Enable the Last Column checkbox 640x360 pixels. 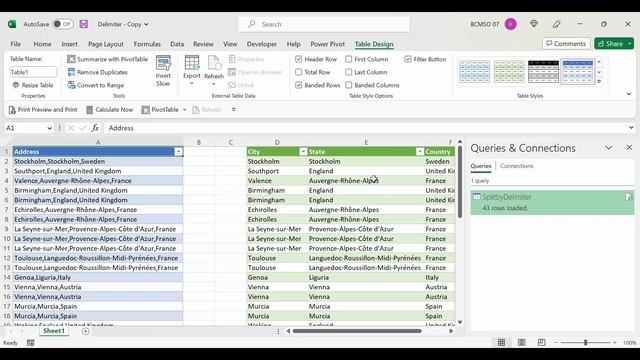349,72
